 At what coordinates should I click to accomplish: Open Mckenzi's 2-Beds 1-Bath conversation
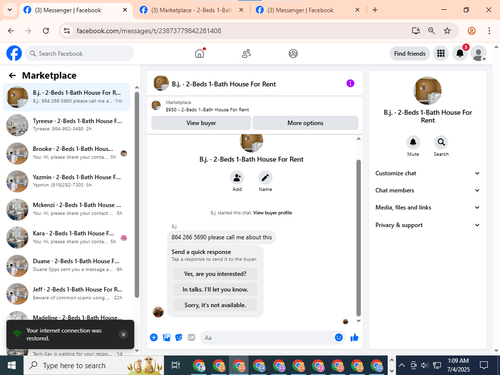(x=67, y=210)
